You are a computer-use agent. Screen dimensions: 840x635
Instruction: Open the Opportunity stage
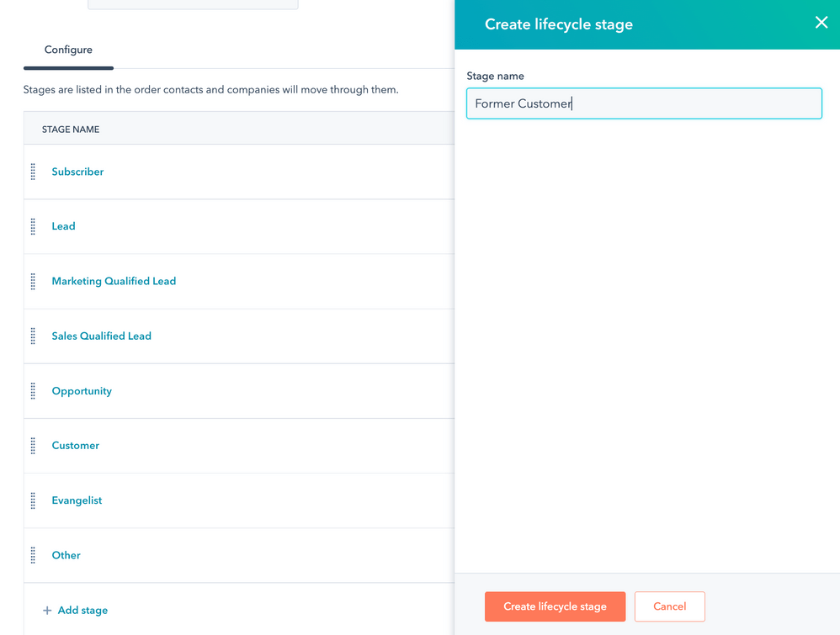82,391
